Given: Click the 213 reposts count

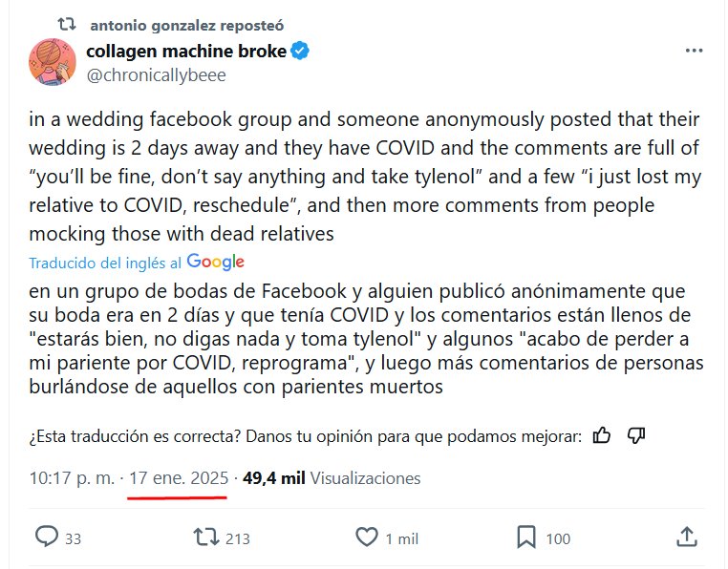Looking at the screenshot, I should [x=238, y=538].
